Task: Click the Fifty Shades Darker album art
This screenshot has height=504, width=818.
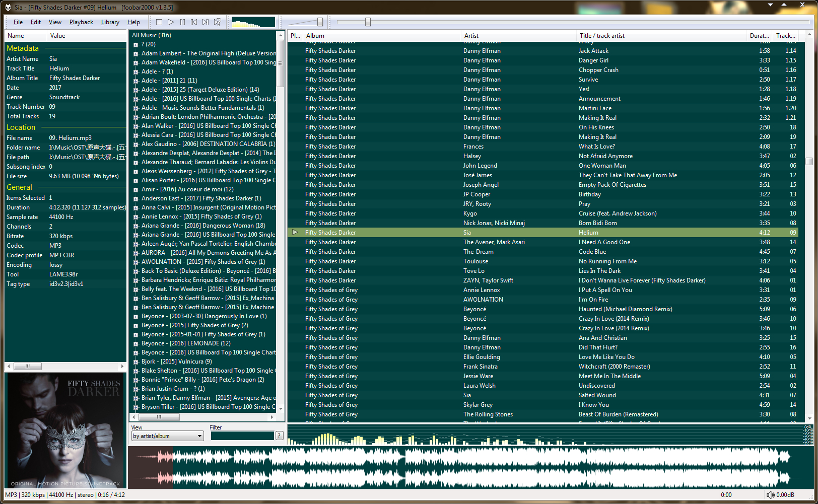Action: coord(65,430)
